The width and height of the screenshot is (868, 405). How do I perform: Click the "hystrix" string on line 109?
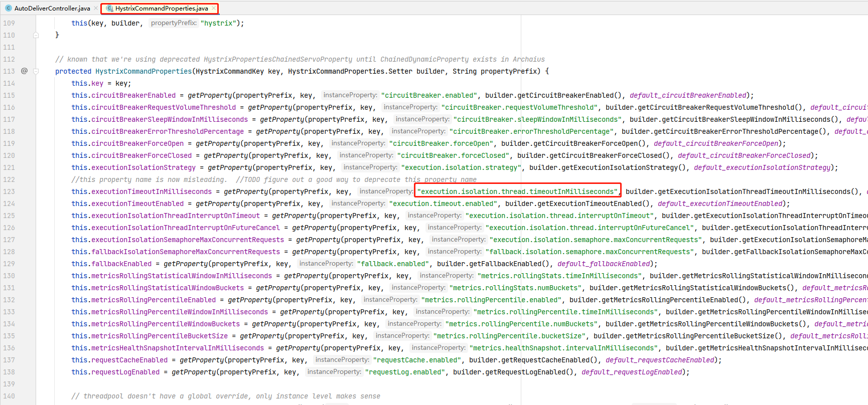click(x=218, y=23)
